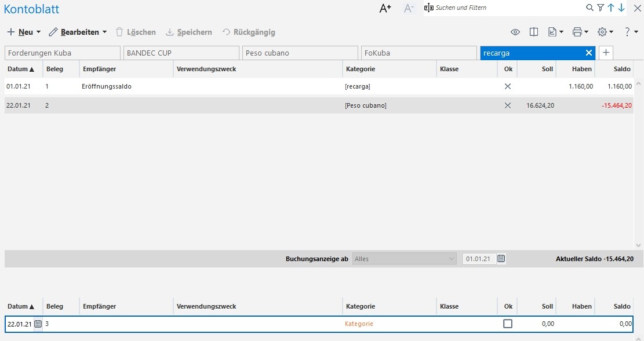Click the [recarga] category cell

pyautogui.click(x=357, y=86)
